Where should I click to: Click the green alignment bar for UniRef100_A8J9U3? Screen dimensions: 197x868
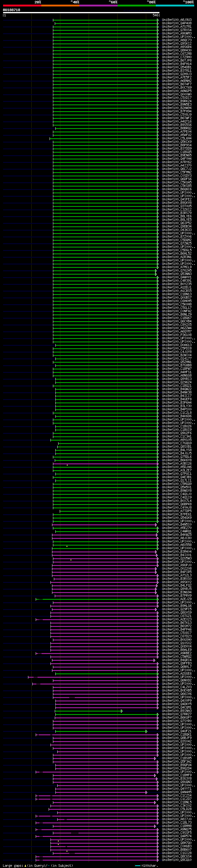click(x=106, y=20)
